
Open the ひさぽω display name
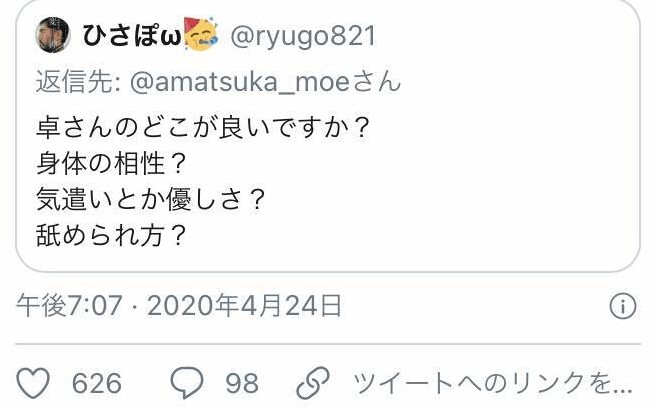(132, 35)
